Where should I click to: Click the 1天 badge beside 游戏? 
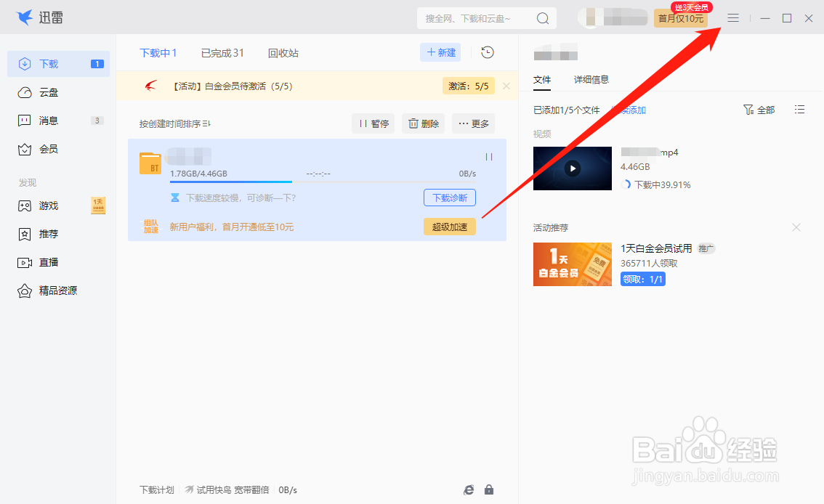98,206
